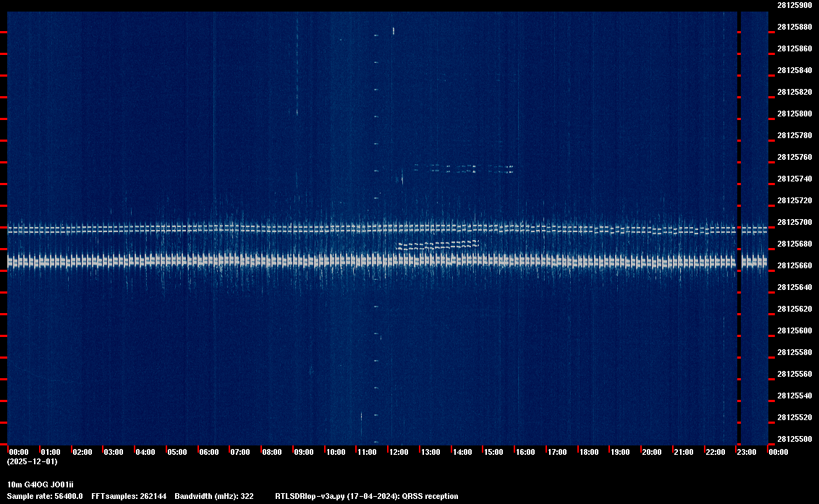Select the 28125700 frequency label
This screenshot has height=504, width=819.
794,222
